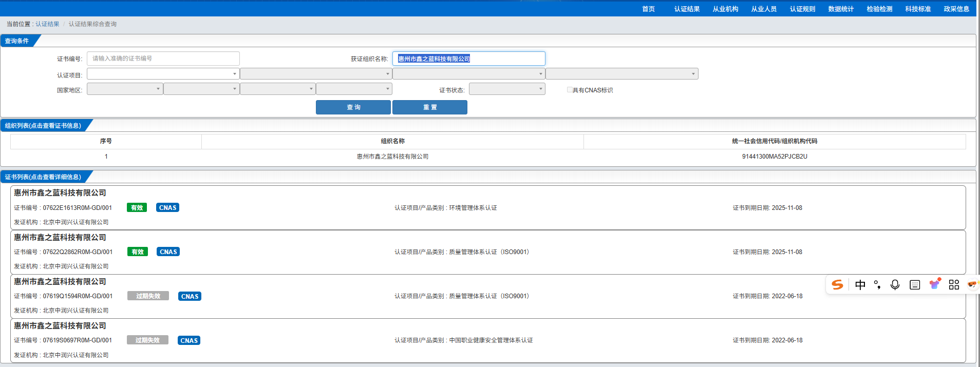Screen dimensions: 980x367
Task: Expand the 认证项目 first dropdown
Action: pos(163,74)
